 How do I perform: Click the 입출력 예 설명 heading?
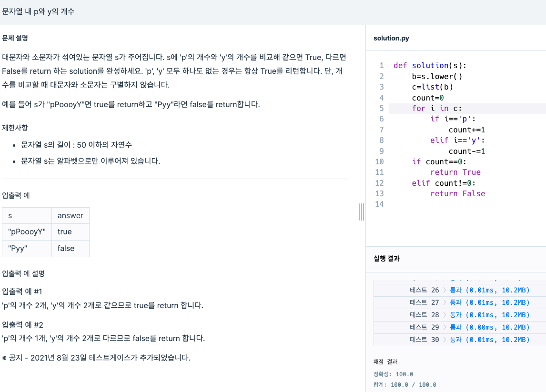[23, 273]
